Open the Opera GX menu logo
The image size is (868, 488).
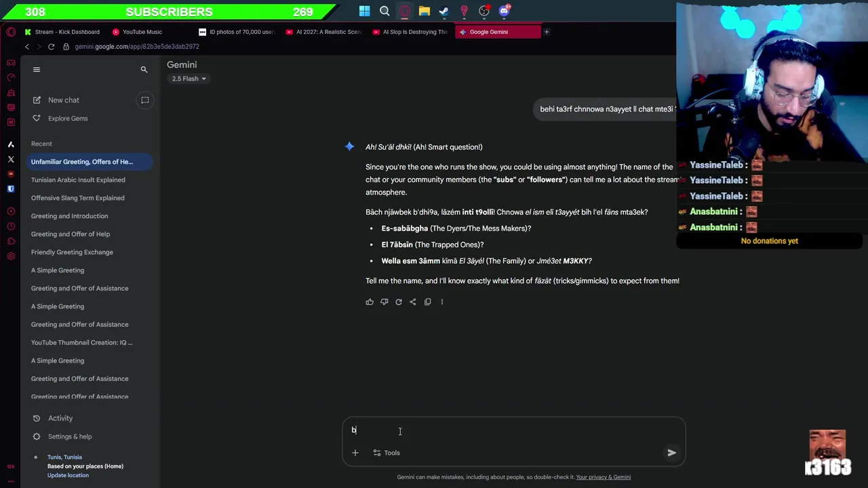pyautogui.click(x=11, y=32)
